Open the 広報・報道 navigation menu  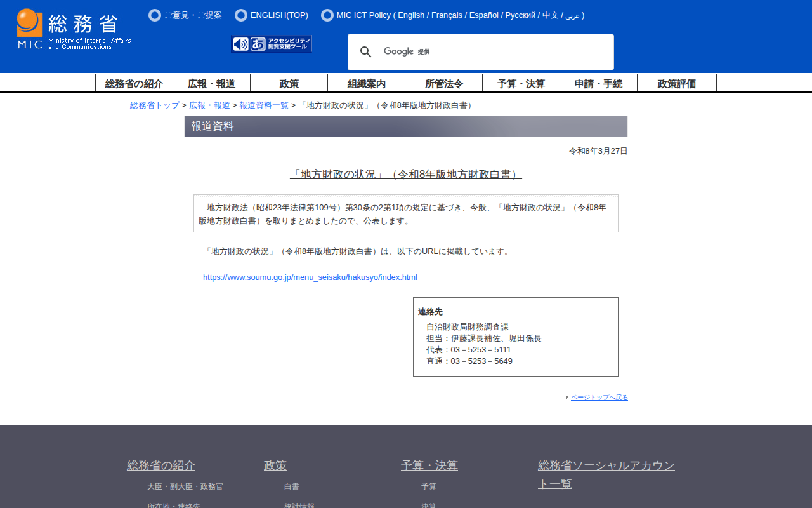tap(211, 83)
